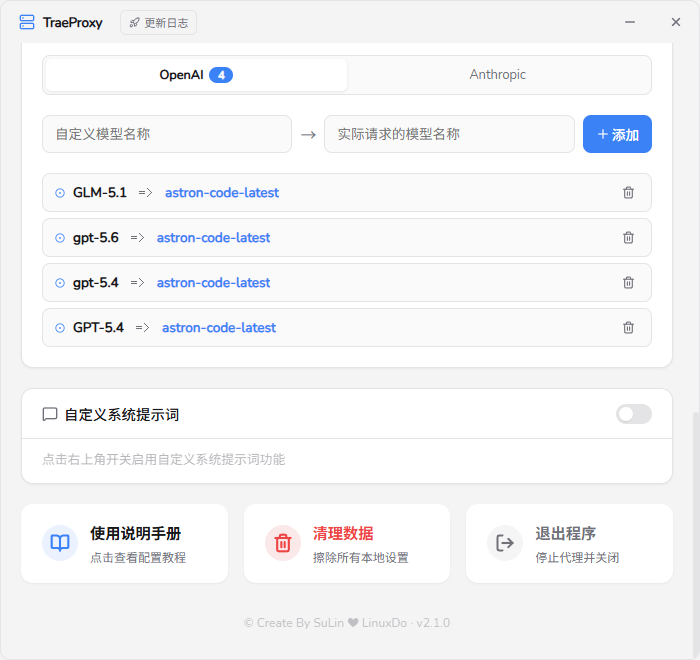Focus the 自定义模型名称 input field
The image size is (700, 660).
(x=167, y=134)
